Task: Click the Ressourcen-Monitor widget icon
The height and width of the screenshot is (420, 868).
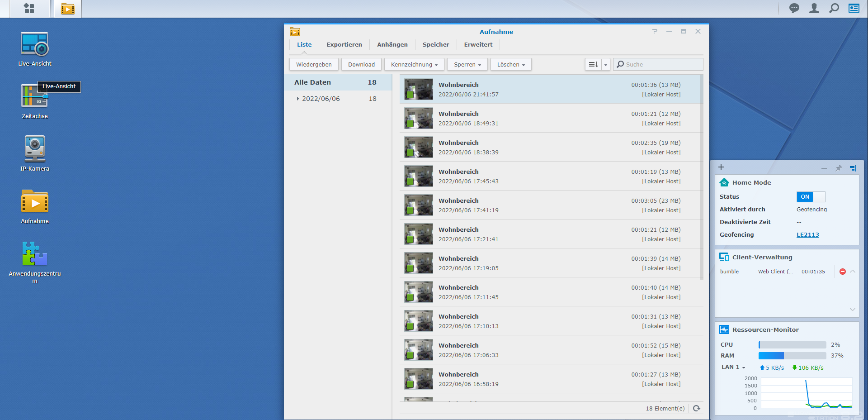Action: pos(724,329)
